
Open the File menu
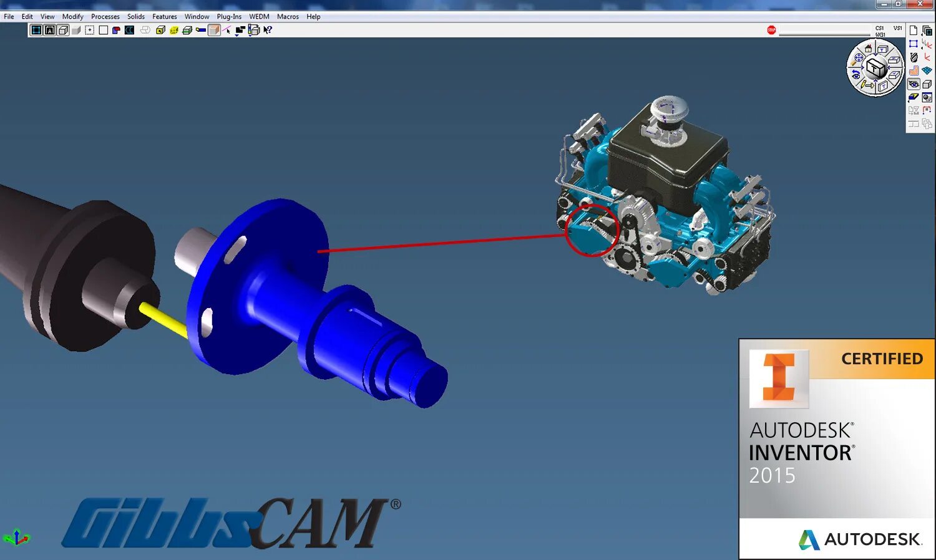(x=9, y=17)
